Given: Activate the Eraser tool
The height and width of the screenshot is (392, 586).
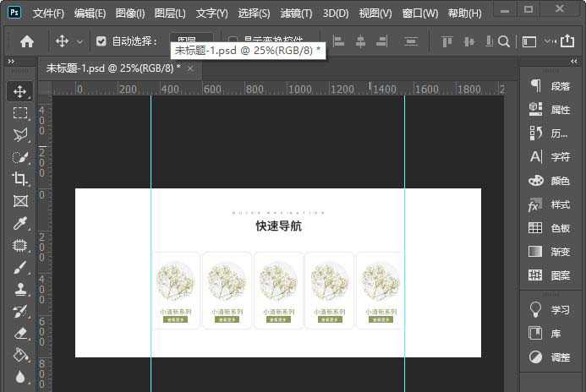Looking at the screenshot, I should [20, 334].
